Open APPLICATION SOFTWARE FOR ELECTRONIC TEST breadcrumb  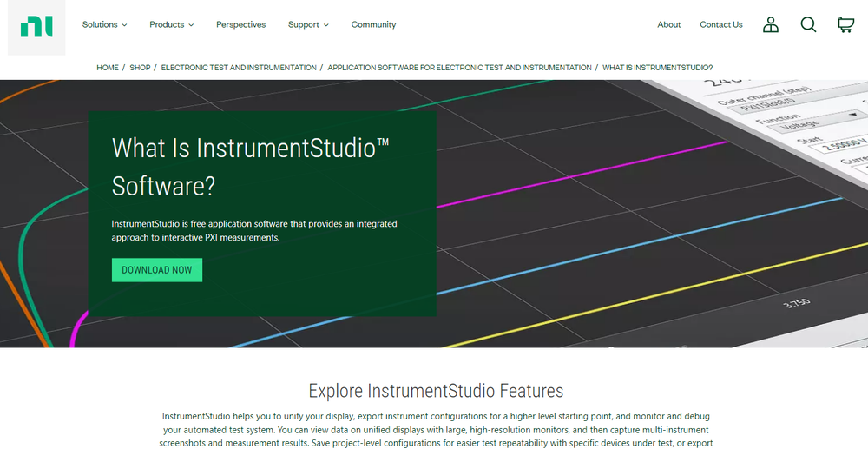click(459, 68)
